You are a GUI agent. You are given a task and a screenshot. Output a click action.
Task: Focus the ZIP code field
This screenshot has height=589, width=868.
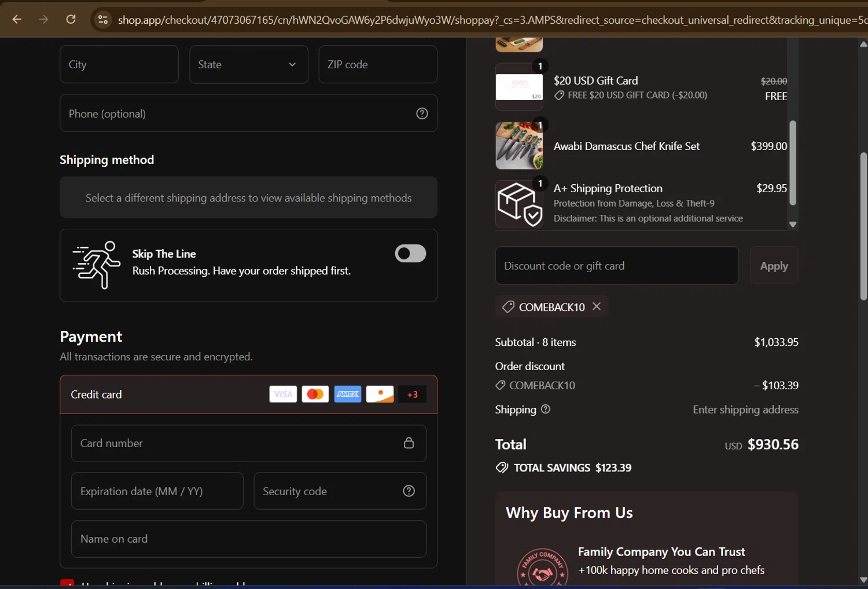click(x=378, y=64)
